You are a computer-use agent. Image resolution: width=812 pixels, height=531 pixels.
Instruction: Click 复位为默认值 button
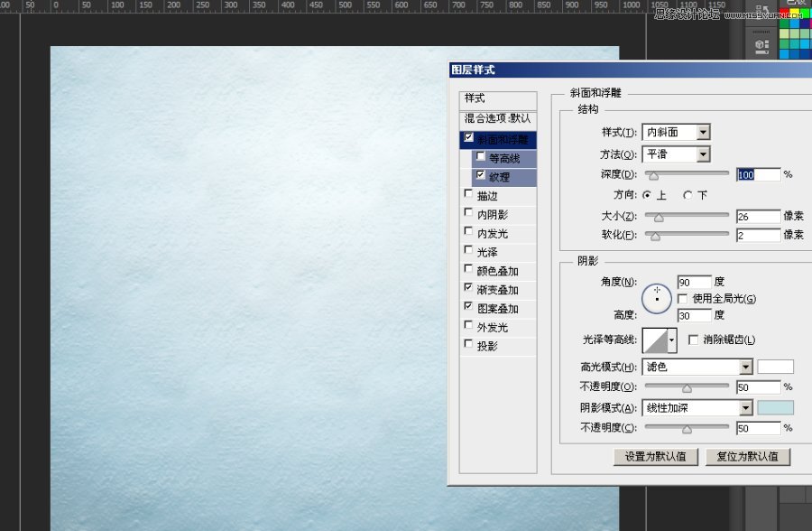(x=747, y=456)
